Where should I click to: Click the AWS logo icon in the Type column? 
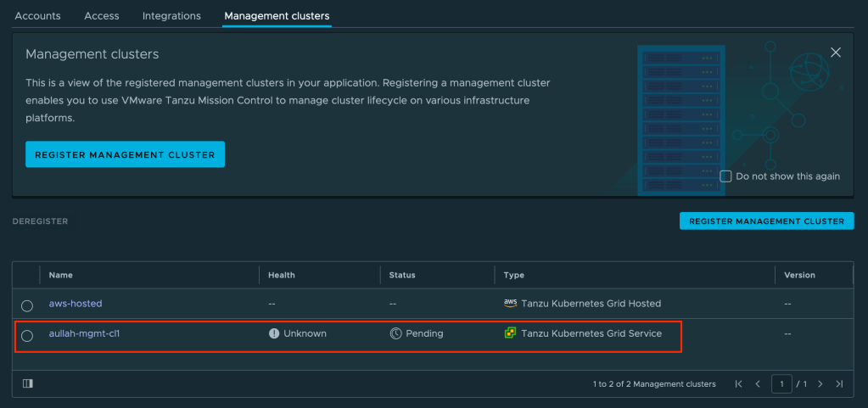tap(510, 303)
